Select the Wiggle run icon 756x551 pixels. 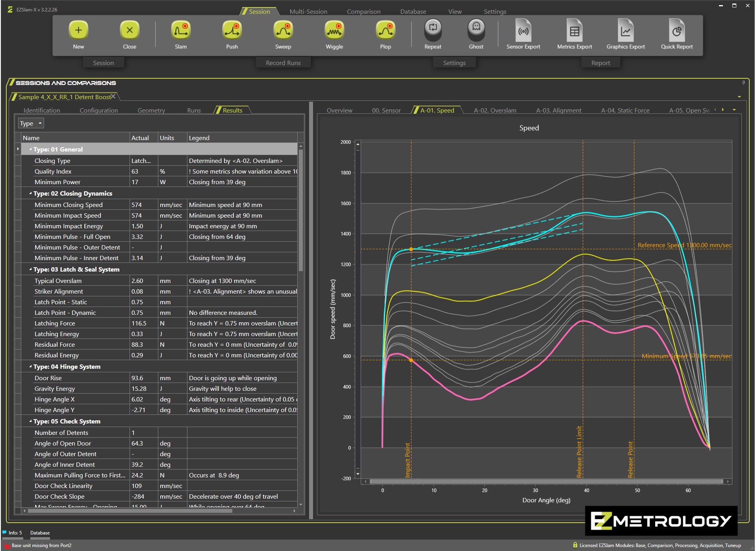334,31
